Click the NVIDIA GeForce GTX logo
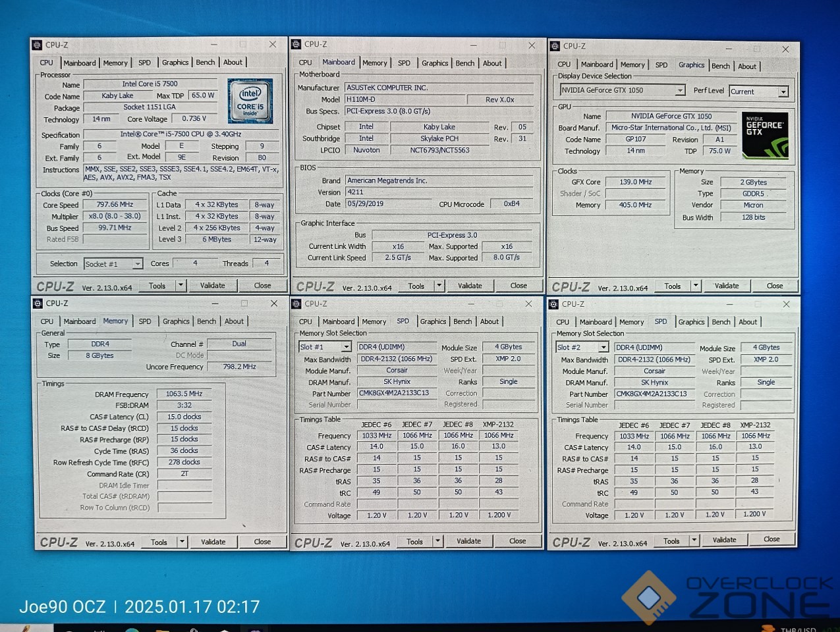The image size is (840, 632). tap(765, 135)
